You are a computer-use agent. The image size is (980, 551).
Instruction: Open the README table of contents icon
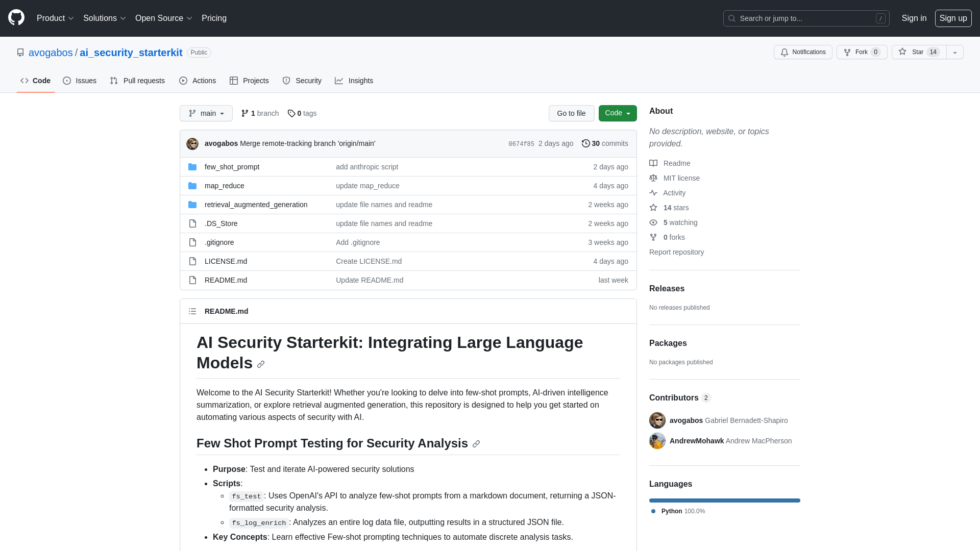(192, 311)
